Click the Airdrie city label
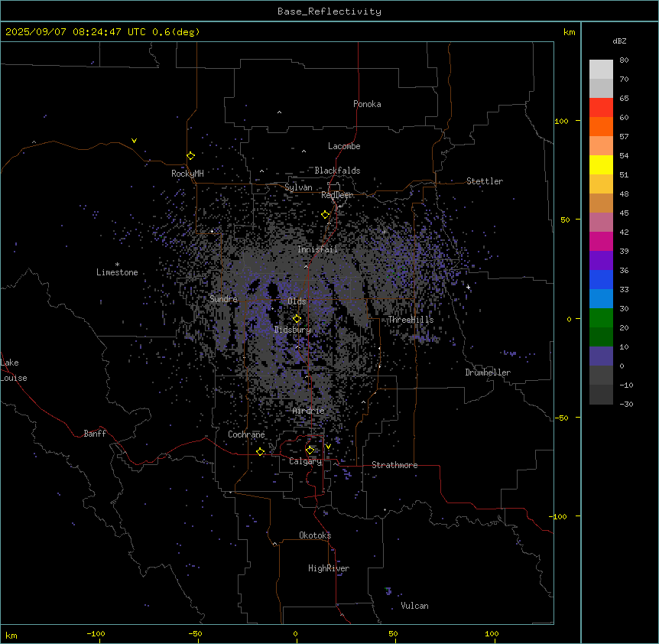 [309, 411]
